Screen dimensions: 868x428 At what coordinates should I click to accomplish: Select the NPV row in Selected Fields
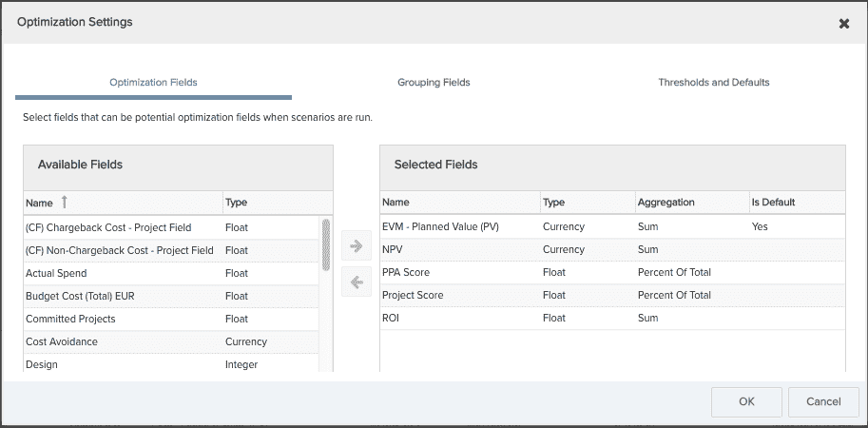point(613,250)
